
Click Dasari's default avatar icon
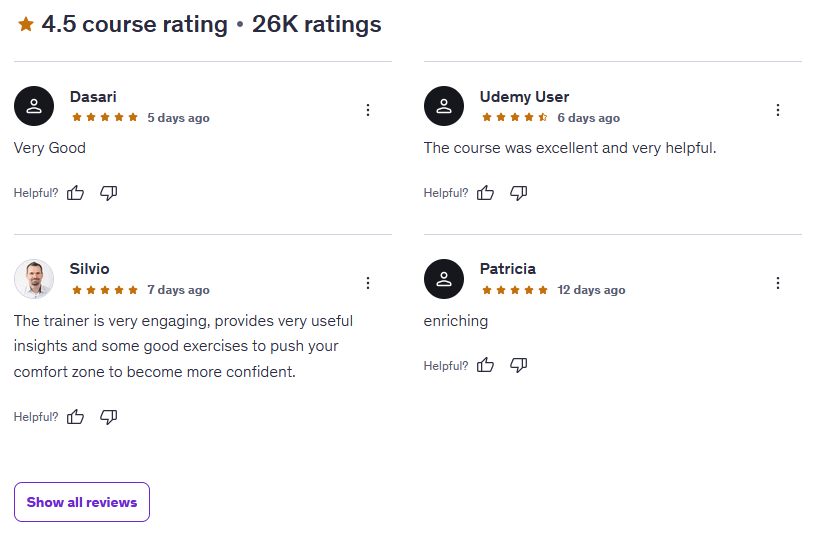click(34, 106)
